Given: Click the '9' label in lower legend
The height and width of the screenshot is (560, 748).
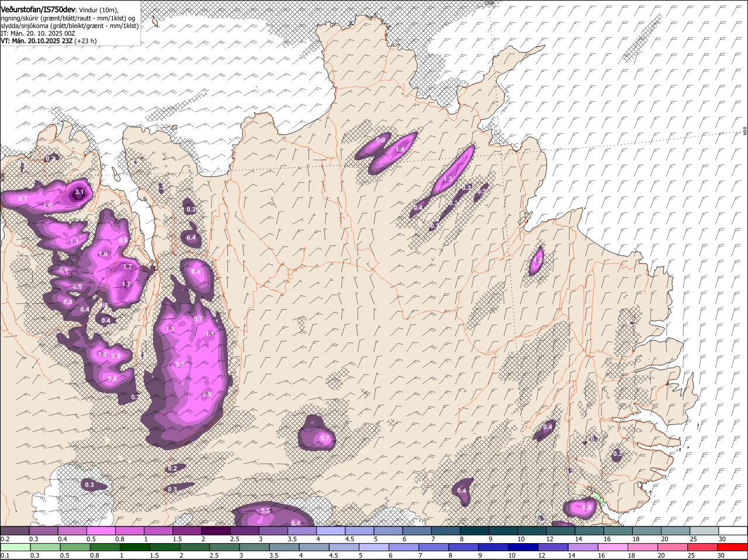Looking at the screenshot, I should click(480, 555).
